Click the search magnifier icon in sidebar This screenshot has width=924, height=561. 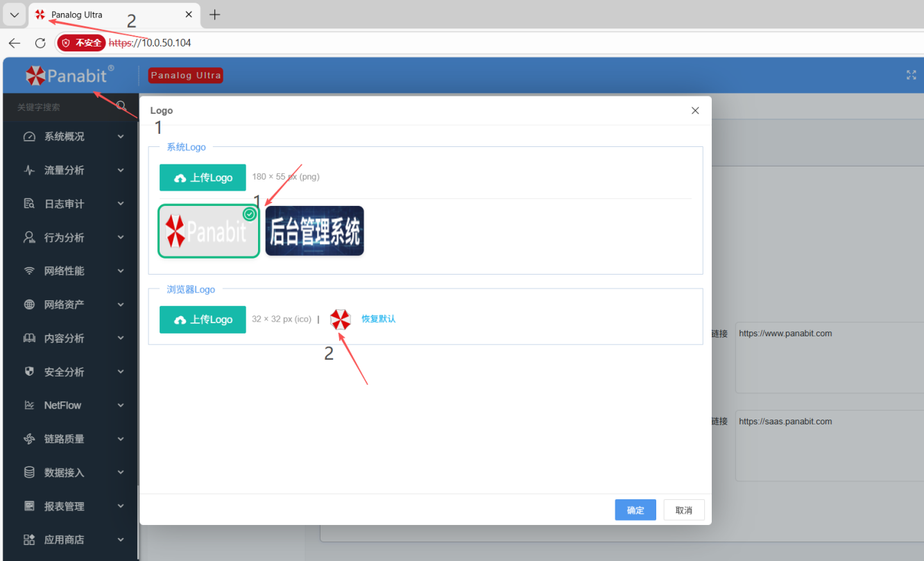[x=121, y=106]
